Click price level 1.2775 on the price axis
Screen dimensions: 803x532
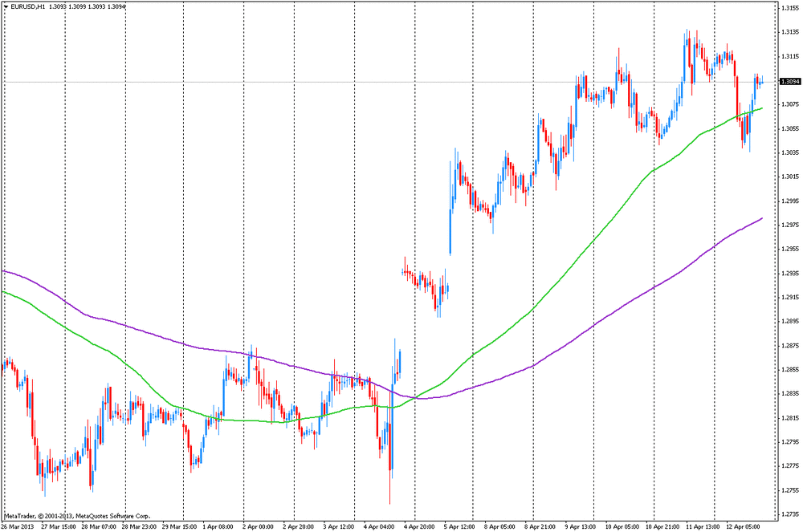[x=789, y=465]
